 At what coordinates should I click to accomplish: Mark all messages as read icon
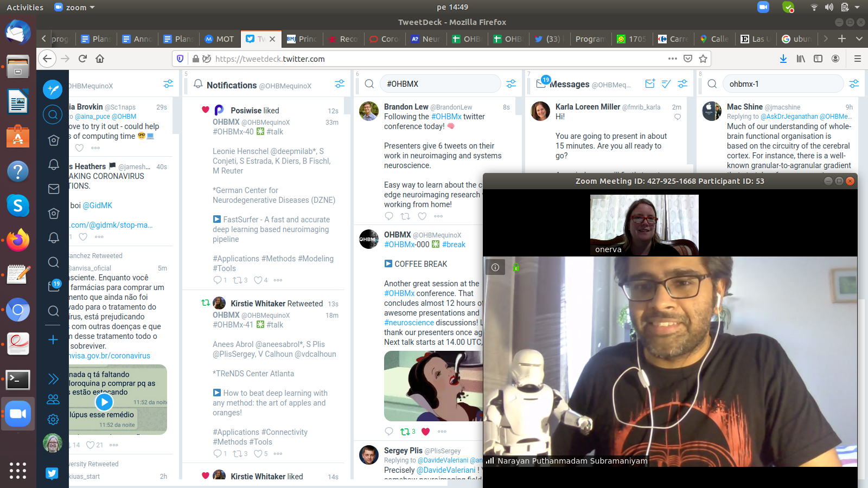pyautogui.click(x=666, y=84)
